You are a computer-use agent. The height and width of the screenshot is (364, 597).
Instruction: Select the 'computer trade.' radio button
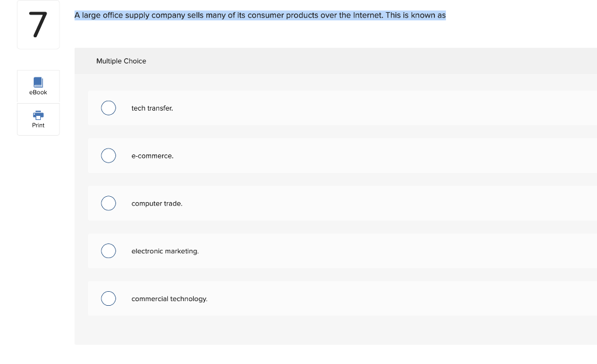coord(108,203)
